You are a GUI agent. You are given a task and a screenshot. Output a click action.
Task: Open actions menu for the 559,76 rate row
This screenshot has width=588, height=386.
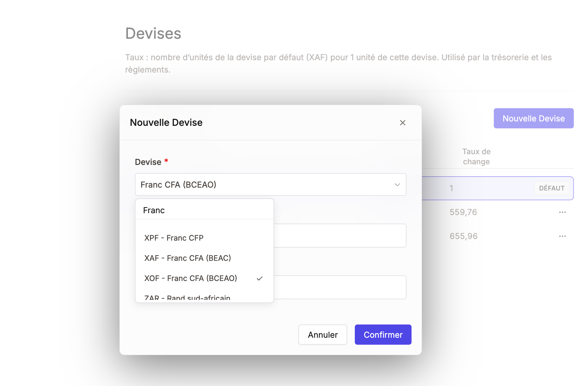[562, 212]
